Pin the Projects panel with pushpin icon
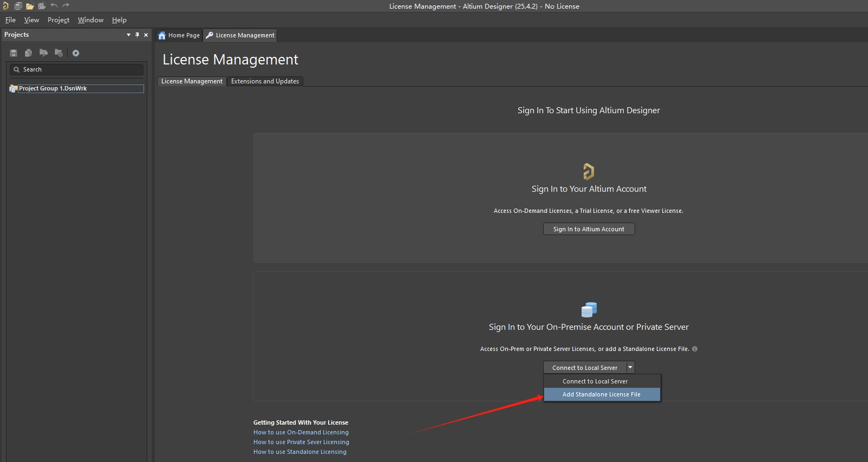The height and width of the screenshot is (462, 868). point(137,35)
